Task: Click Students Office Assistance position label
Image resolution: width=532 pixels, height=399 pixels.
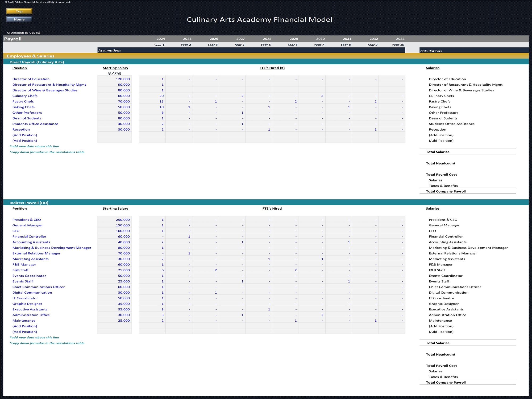Action: 35,124
